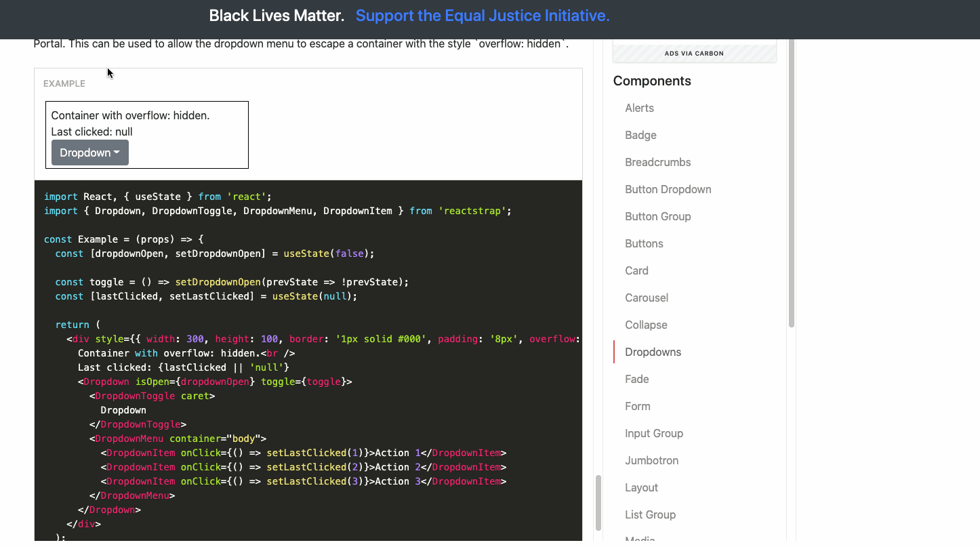980x547 pixels.
Task: Select "Dropdowns" in the Components sidebar
Action: coord(653,352)
